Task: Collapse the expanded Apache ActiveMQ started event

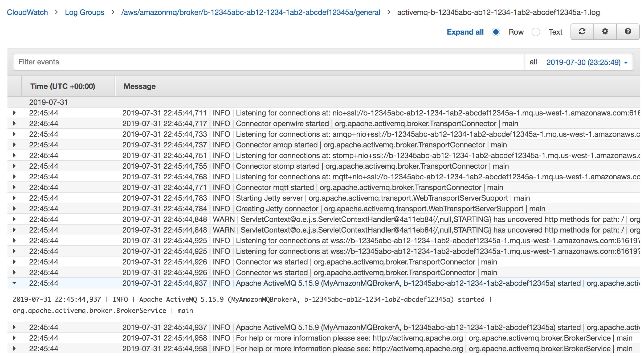Action: point(15,283)
